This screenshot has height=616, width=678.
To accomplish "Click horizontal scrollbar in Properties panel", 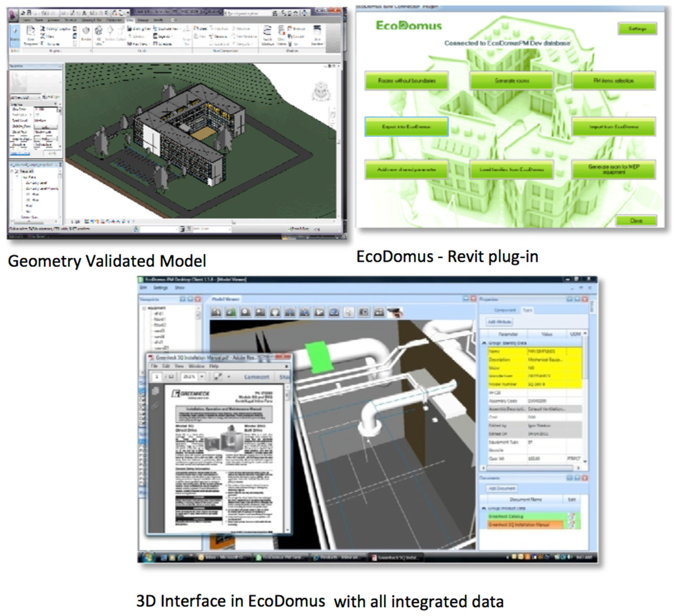I will click(x=530, y=468).
